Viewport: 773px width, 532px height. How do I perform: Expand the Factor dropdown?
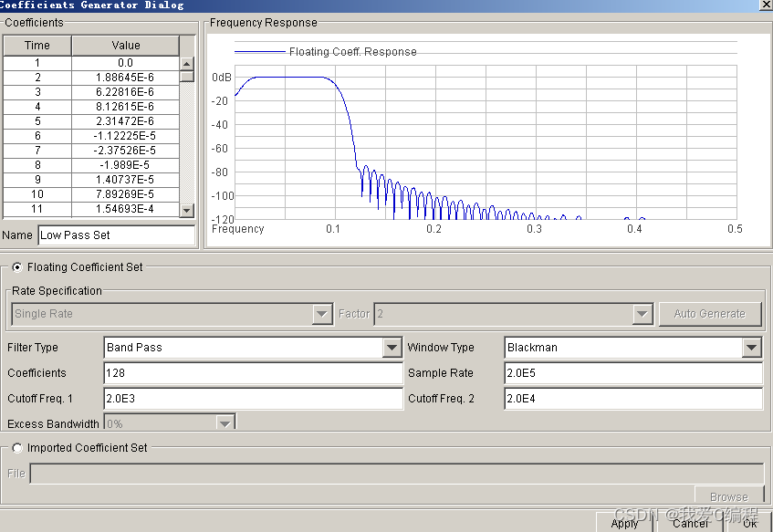click(x=642, y=314)
